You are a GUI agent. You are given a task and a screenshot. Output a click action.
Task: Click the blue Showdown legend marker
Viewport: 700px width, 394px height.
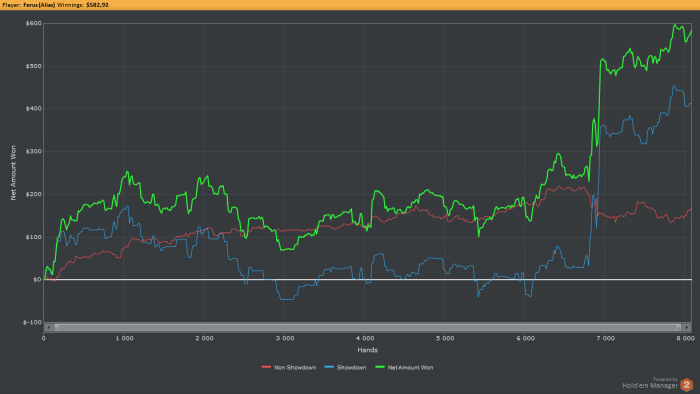coord(329,367)
